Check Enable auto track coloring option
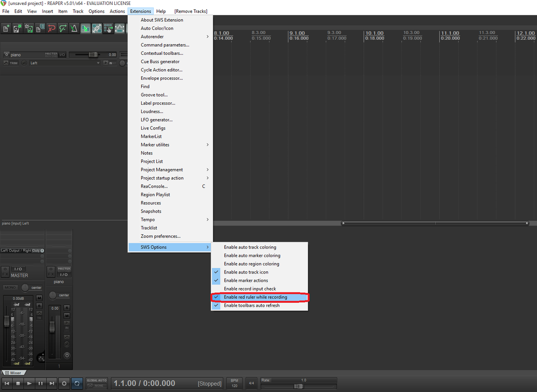 coord(259,247)
